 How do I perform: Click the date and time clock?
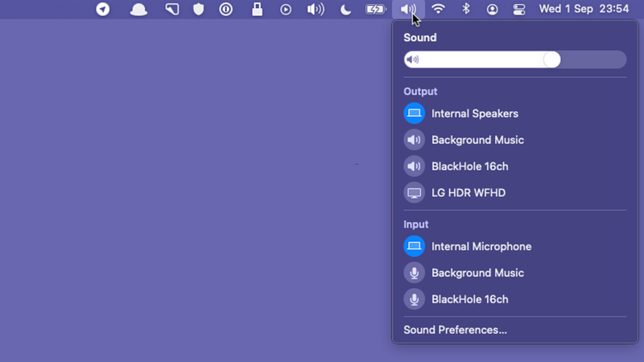(x=584, y=9)
